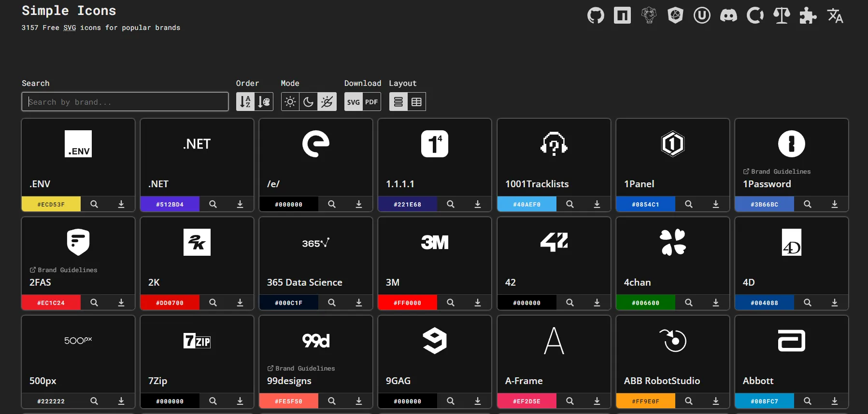Download the 7Zip icon
Viewport: 868px width, 414px height.
pos(240,401)
